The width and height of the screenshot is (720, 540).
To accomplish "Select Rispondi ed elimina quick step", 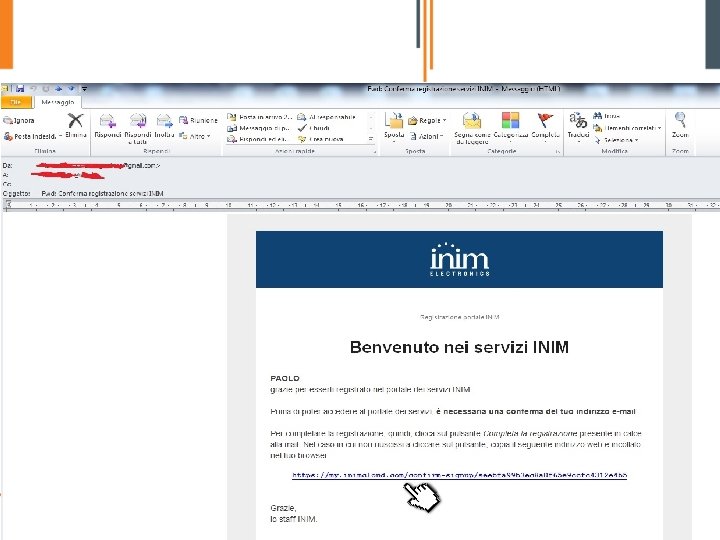I will pyautogui.click(x=257, y=139).
